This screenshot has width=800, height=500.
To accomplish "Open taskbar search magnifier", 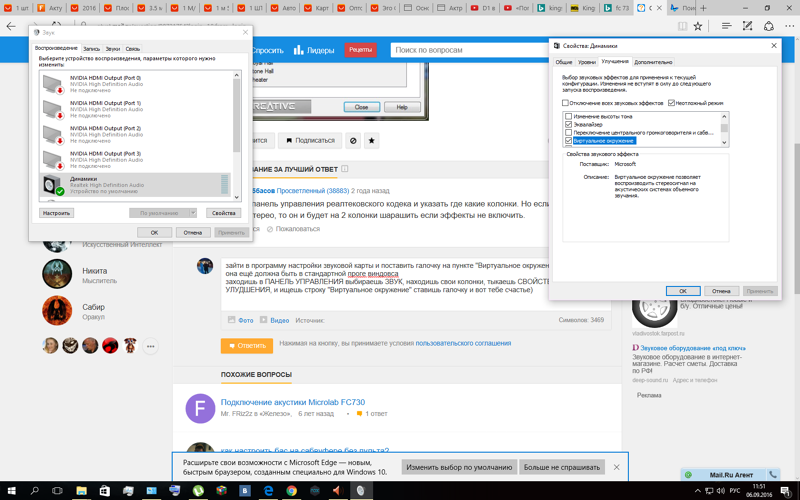I will coord(34,491).
